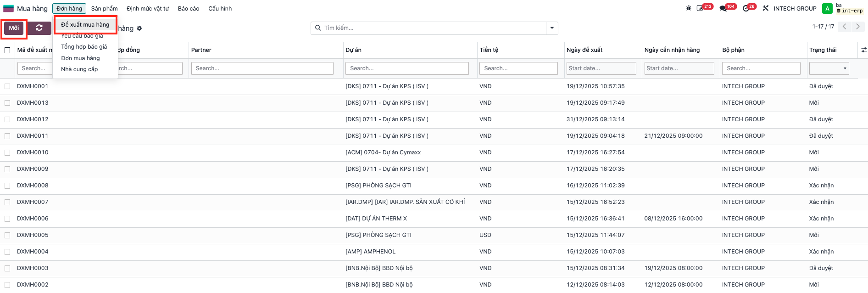The width and height of the screenshot is (868, 293).
Task: Sort by the Dự án column header
Action: pos(353,50)
